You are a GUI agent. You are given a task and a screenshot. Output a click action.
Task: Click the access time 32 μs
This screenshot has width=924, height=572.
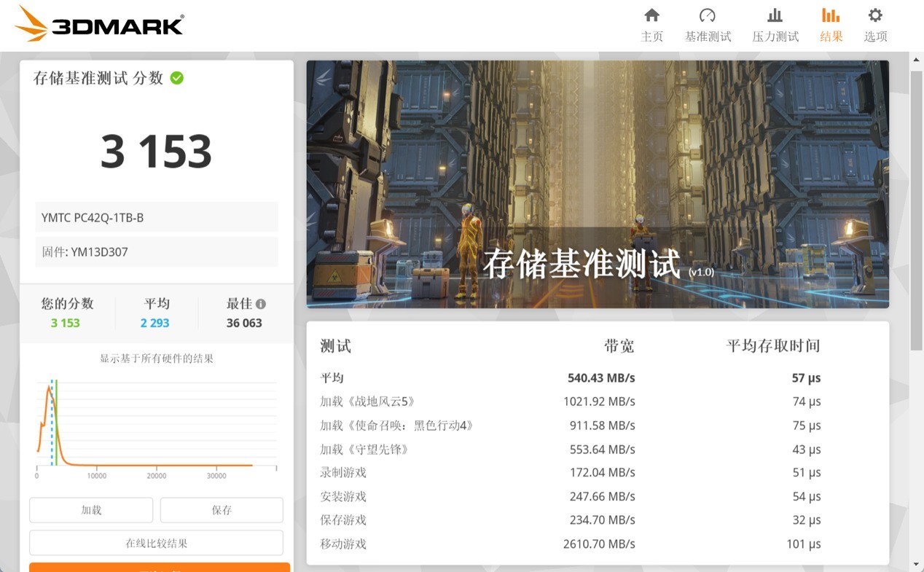click(807, 520)
